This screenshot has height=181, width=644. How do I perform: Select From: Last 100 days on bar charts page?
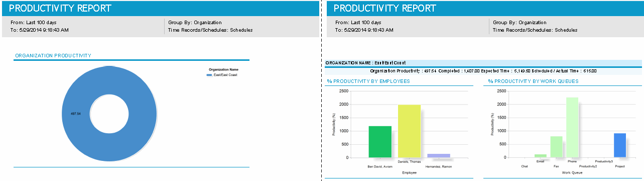(358, 23)
